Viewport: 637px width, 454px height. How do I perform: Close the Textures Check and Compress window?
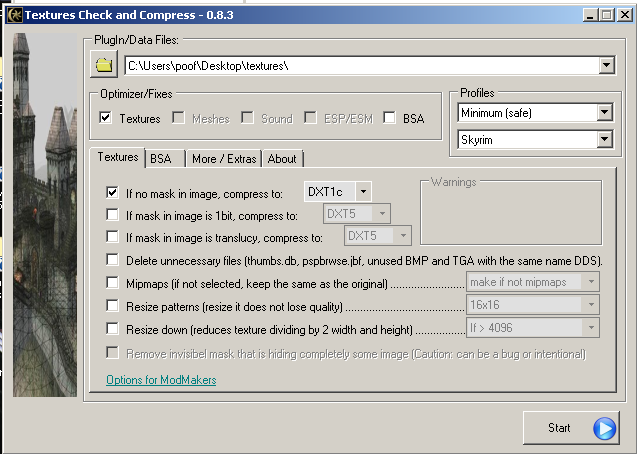click(x=624, y=15)
